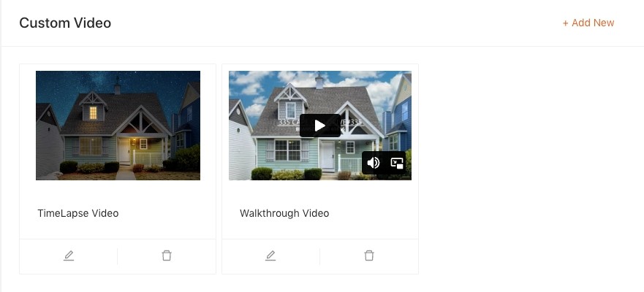Image resolution: width=644 pixels, height=292 pixels.
Task: Edit the TimeLapse Video entry
Action: click(69, 256)
